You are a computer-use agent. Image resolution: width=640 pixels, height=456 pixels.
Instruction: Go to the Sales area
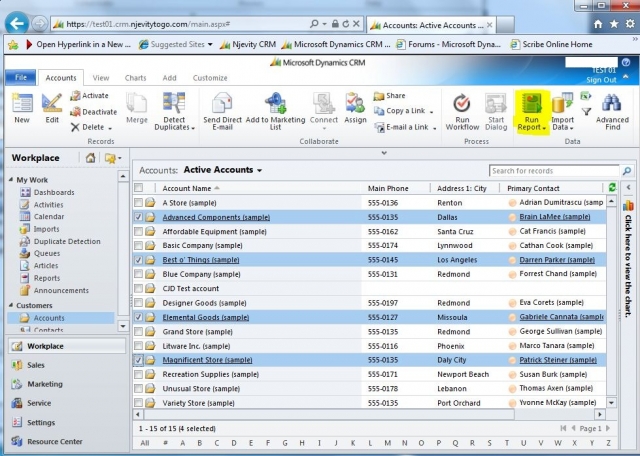[36, 365]
